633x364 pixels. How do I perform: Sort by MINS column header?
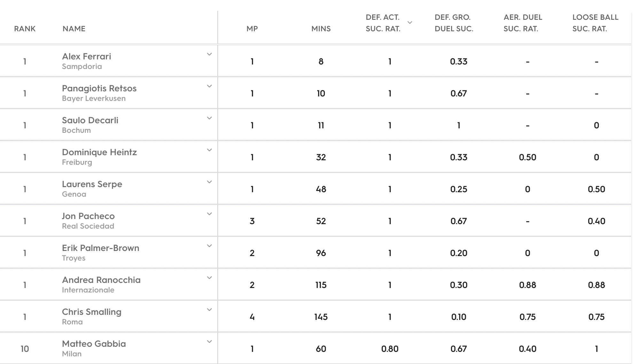321,29
